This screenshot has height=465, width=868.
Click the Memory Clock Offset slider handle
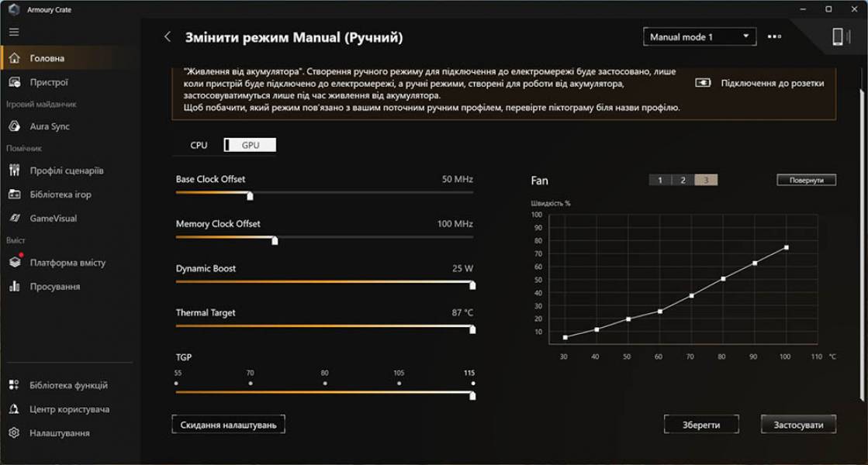coord(275,240)
